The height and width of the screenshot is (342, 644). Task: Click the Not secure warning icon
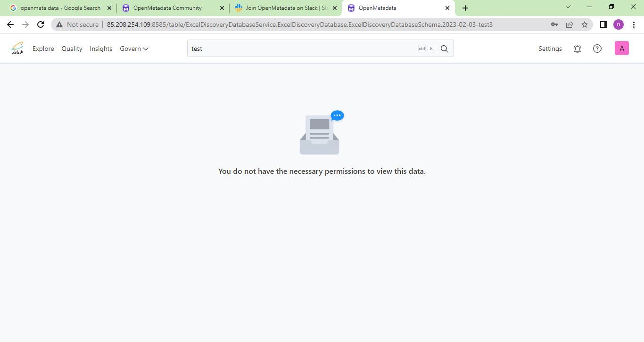[x=59, y=24]
